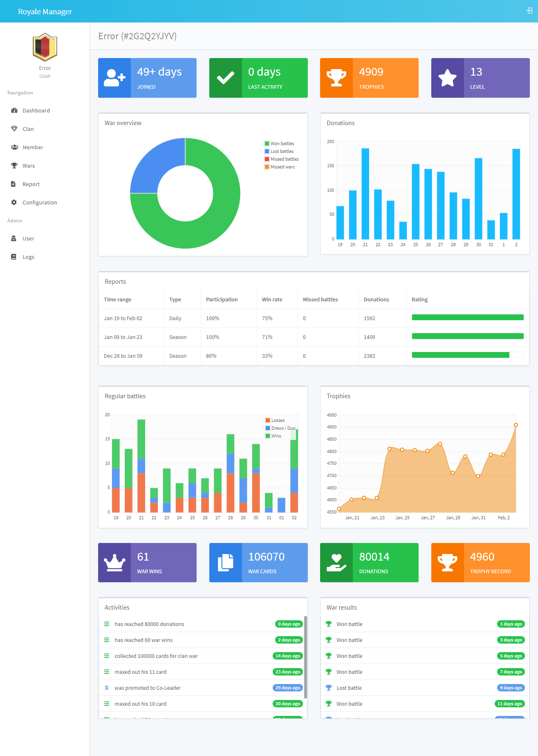Image resolution: width=538 pixels, height=756 pixels.
Task: Click the Wars trophy icon in sidebar
Action: point(14,166)
